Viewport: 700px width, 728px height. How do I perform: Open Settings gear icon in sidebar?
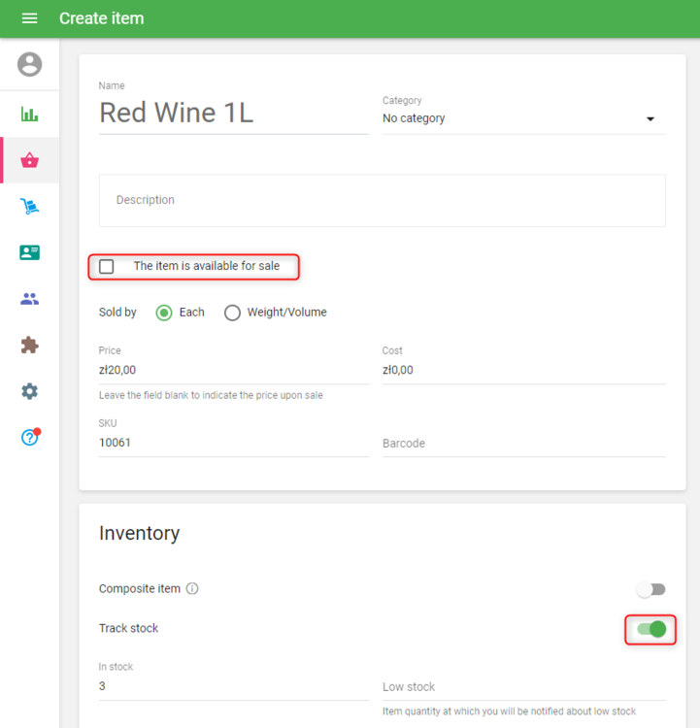(x=29, y=391)
